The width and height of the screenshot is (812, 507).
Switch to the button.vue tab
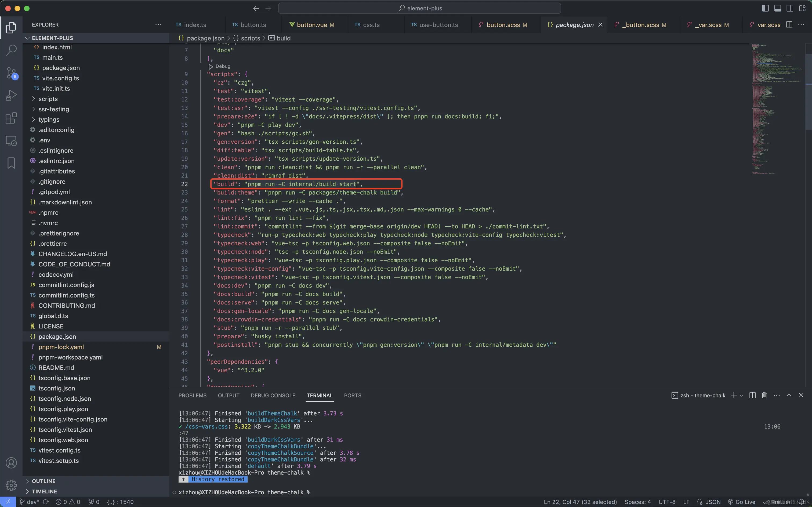coord(311,25)
